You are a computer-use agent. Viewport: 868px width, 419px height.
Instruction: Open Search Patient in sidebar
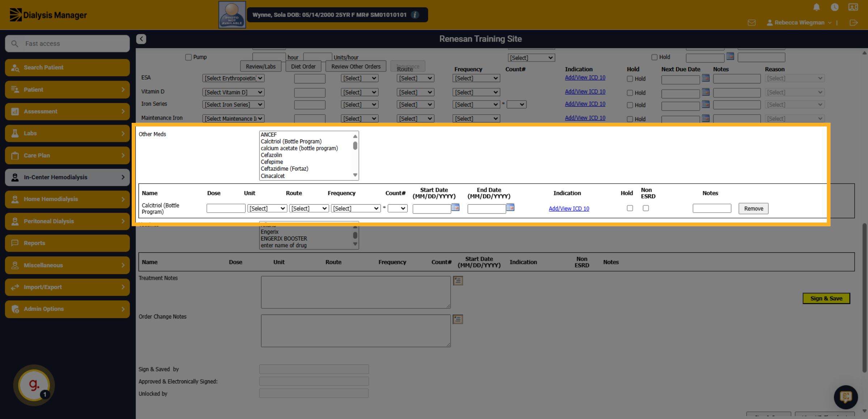tap(67, 68)
